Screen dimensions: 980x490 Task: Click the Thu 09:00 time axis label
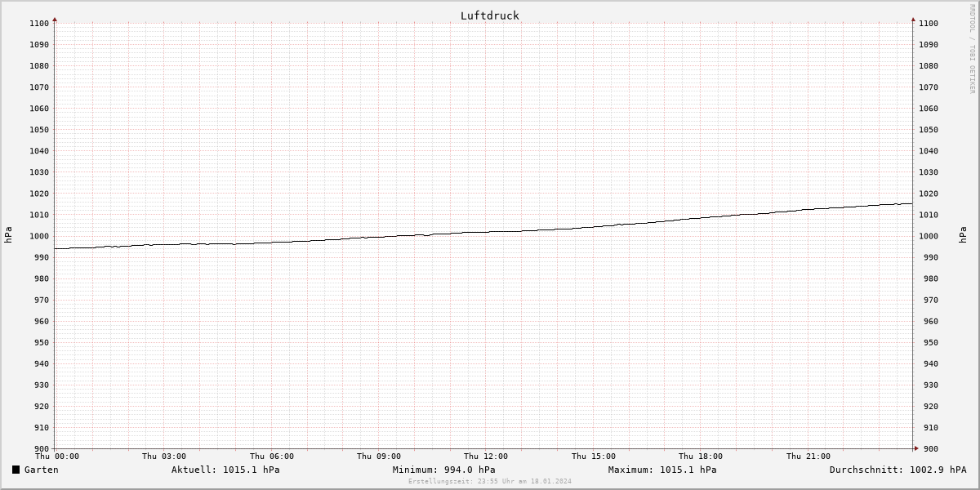click(x=379, y=457)
